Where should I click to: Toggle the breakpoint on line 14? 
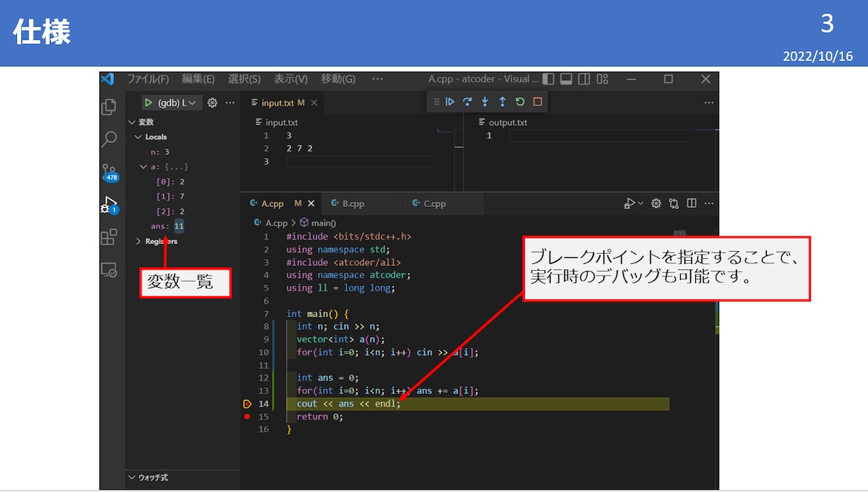click(247, 404)
